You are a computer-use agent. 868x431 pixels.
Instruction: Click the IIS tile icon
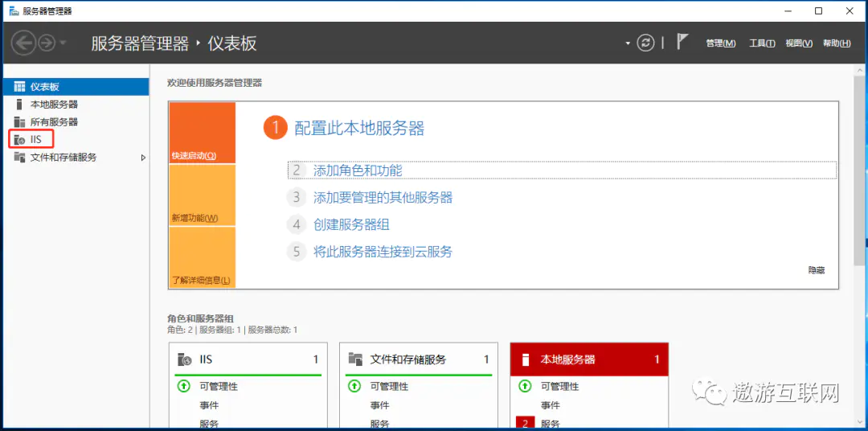184,359
